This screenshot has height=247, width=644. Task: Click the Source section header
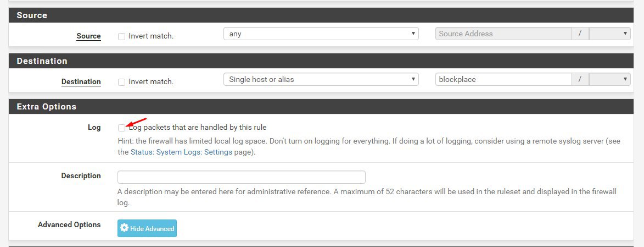point(322,15)
